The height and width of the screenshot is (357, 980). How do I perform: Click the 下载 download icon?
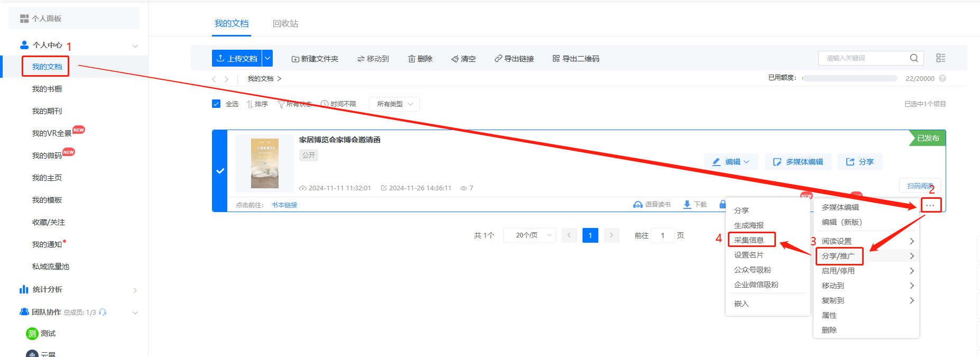coord(687,205)
